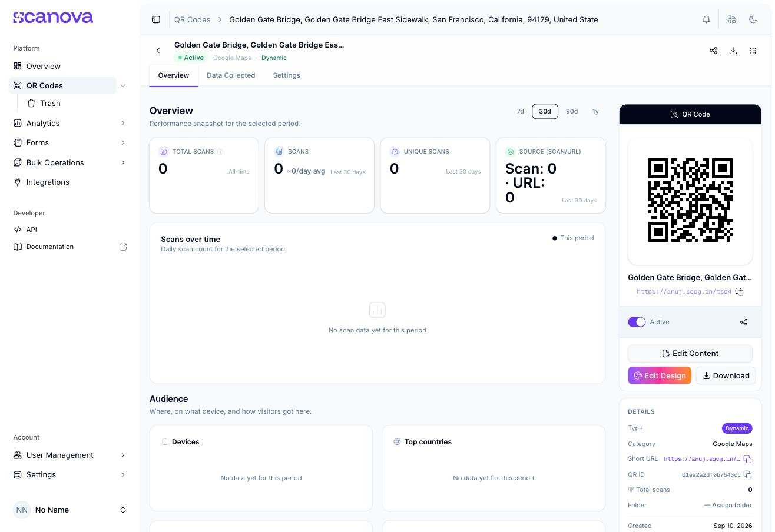Open the grid apps menu icon

[x=753, y=51]
